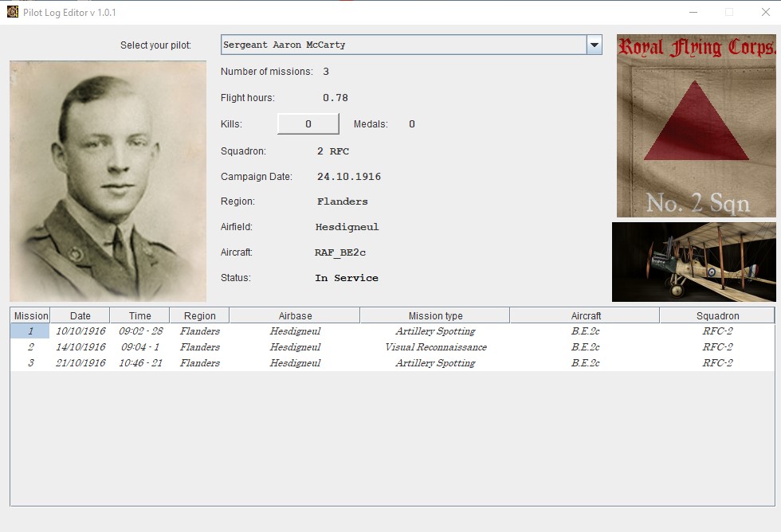Click the Time column header

tap(140, 315)
